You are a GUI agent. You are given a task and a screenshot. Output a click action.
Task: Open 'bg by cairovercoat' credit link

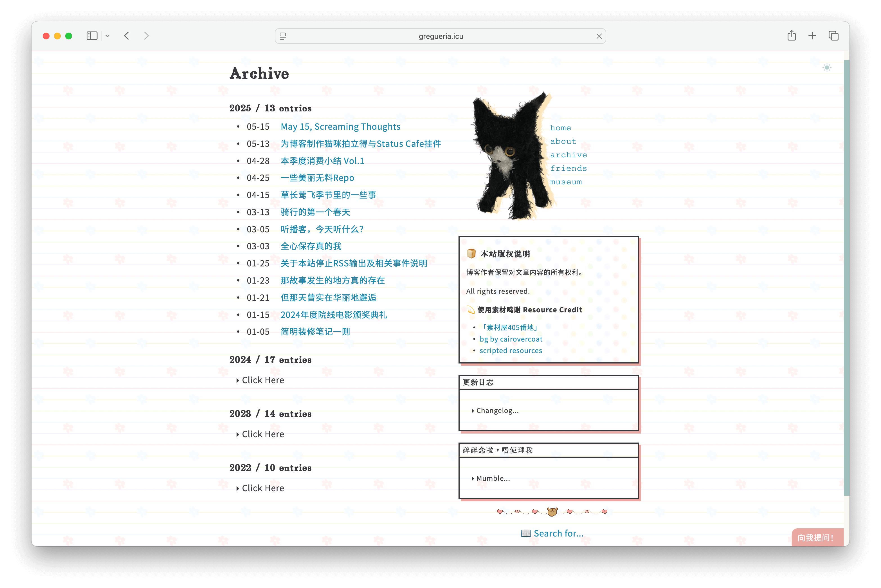coord(511,339)
